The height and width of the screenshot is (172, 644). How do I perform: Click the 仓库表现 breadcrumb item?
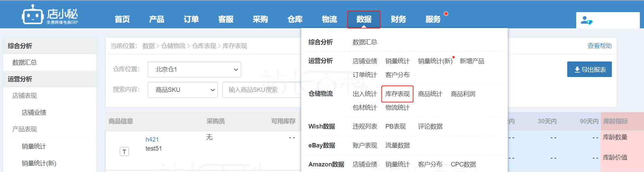click(204, 46)
